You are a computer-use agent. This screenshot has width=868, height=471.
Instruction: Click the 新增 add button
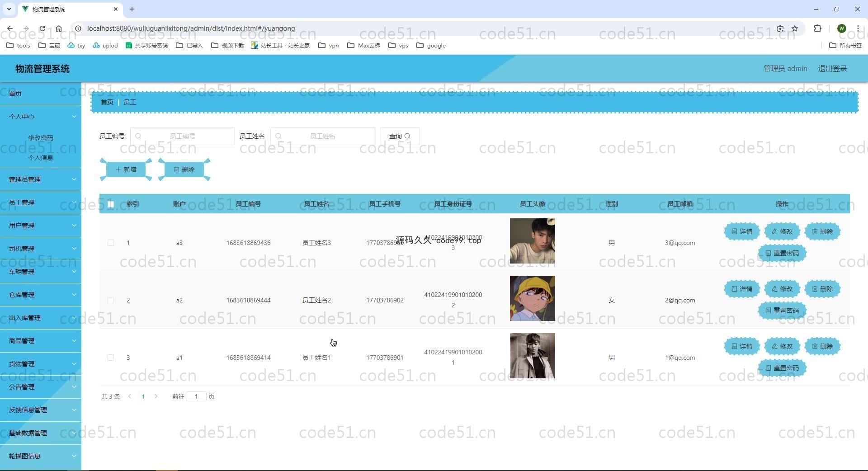[x=126, y=170]
